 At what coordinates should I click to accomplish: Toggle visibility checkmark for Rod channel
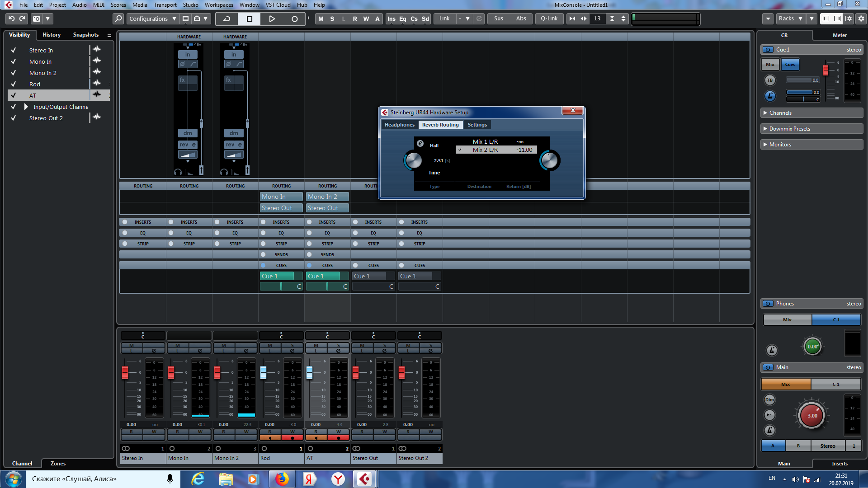(14, 84)
